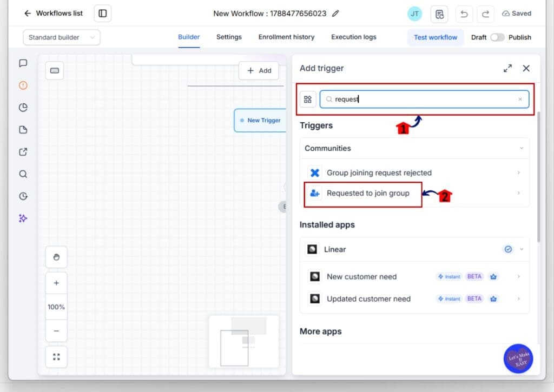Open the external link icon in sidebar

pos(23,152)
